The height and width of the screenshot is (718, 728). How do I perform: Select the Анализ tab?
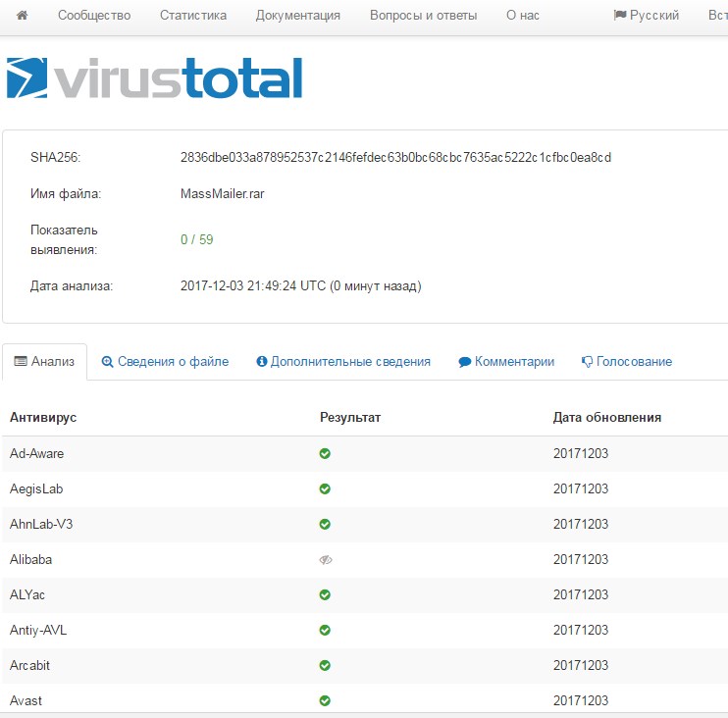[x=44, y=362]
